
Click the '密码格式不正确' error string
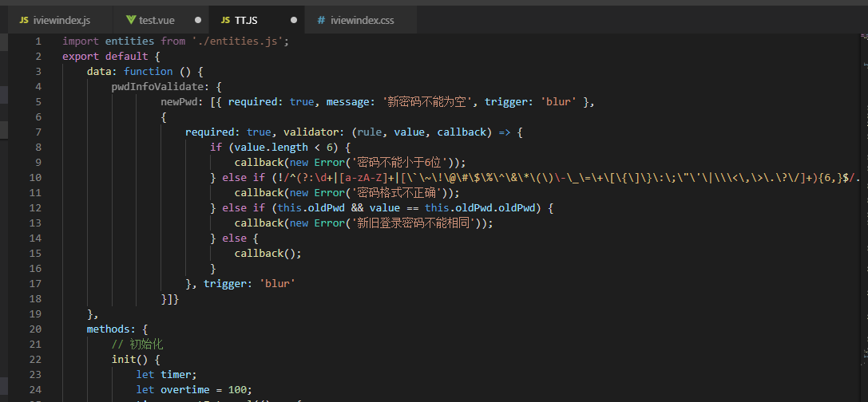click(395, 193)
